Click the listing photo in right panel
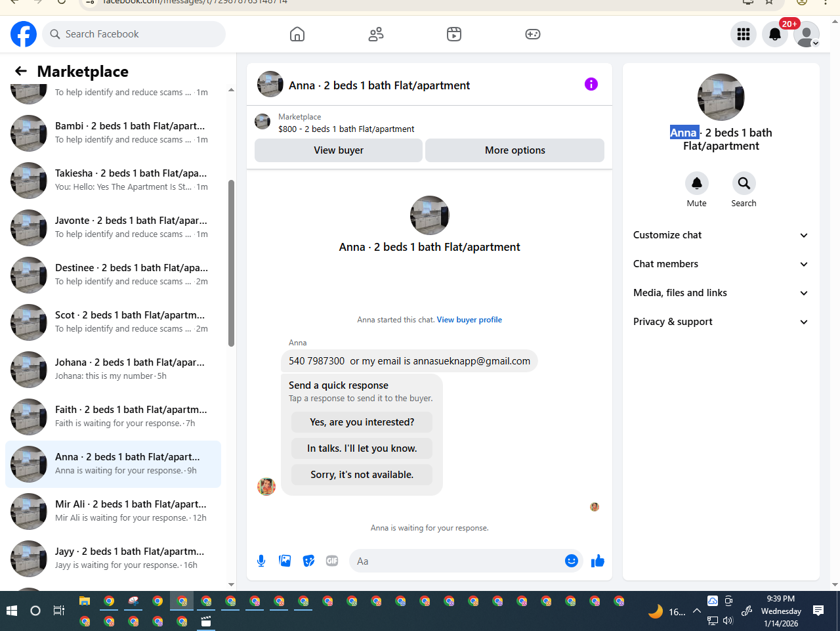The image size is (840, 631). (721, 97)
